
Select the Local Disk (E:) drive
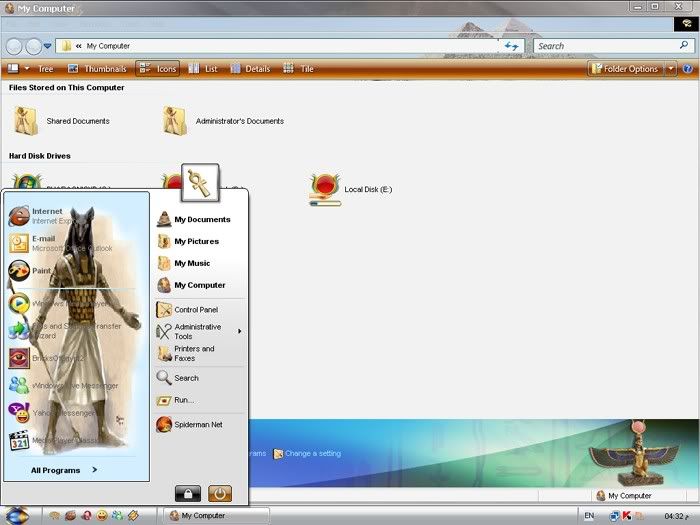click(x=351, y=189)
